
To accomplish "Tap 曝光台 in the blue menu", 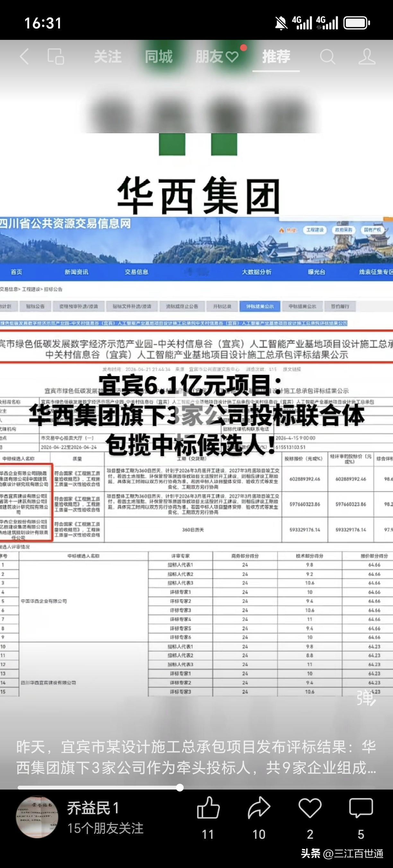I will point(317,272).
